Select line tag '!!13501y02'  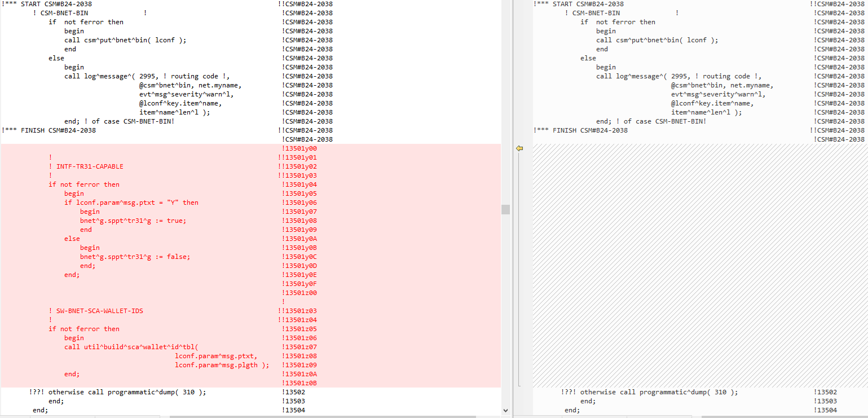(x=297, y=166)
